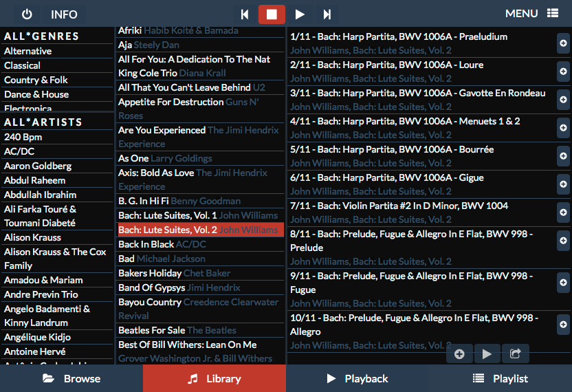Add track 2/11 Loure via plus icon
572x392 pixels.
(x=563, y=72)
